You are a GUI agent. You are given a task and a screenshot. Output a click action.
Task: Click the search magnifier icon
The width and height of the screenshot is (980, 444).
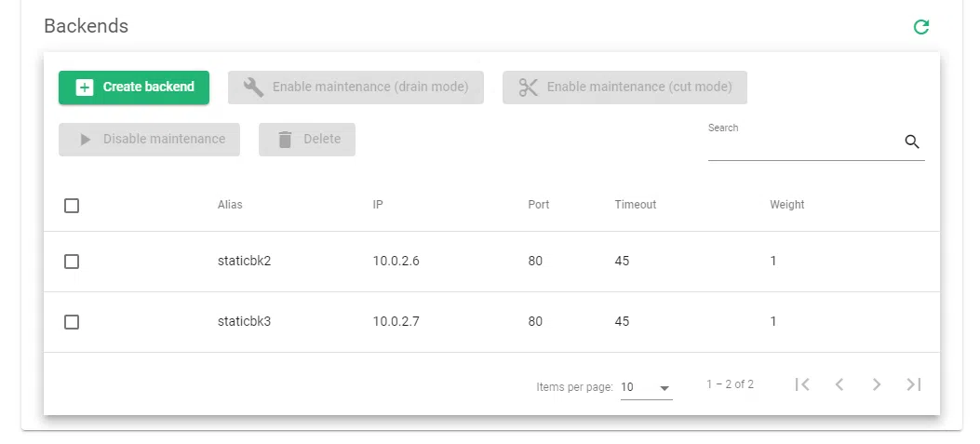912,141
